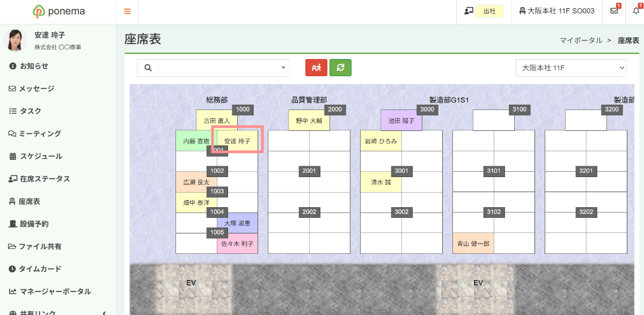Image resolution: width=644 pixels, height=315 pixels.
Task: Expand the seat search dropdown arrow
Action: [x=283, y=68]
